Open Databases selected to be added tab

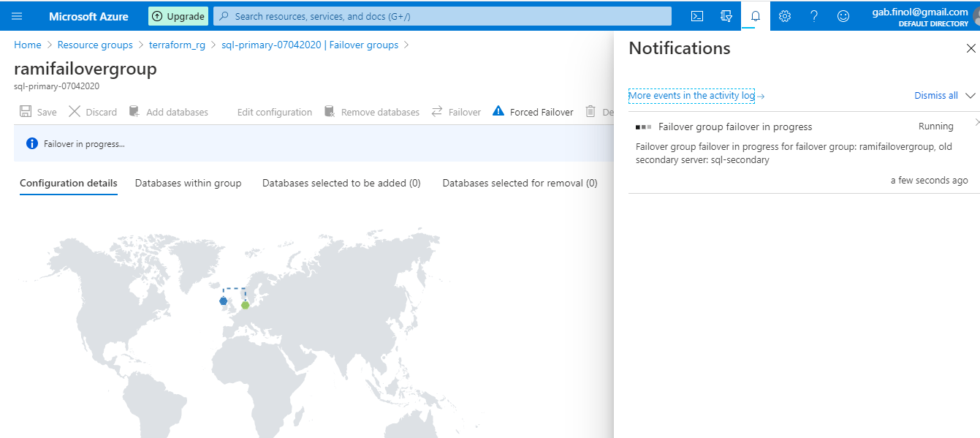[x=341, y=183]
